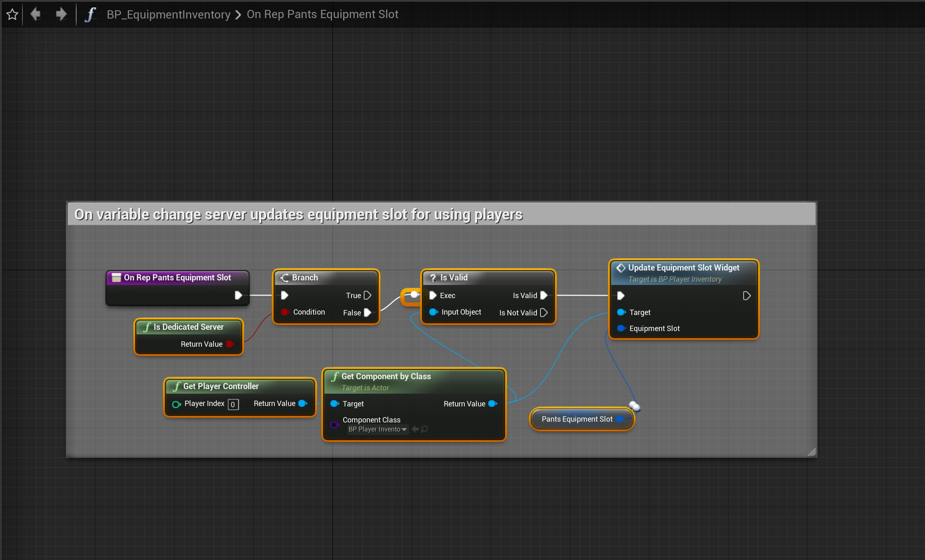925x560 pixels.
Task: Go back with the left arrow
Action: click(35, 14)
